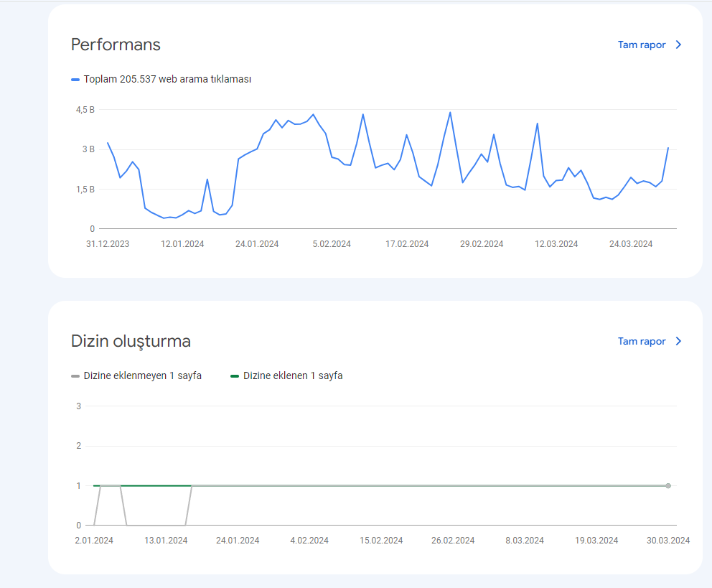The image size is (712, 588).
Task: Click the green Dizine eklenen legend marker
Action: click(235, 376)
